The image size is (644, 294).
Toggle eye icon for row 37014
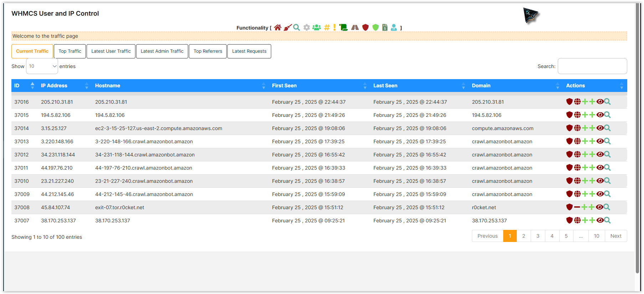point(600,128)
